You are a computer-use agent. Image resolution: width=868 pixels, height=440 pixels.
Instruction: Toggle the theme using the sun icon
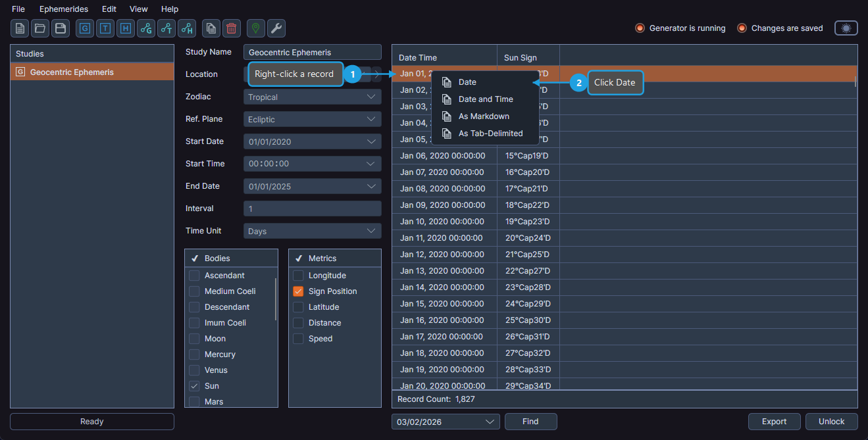tap(846, 28)
